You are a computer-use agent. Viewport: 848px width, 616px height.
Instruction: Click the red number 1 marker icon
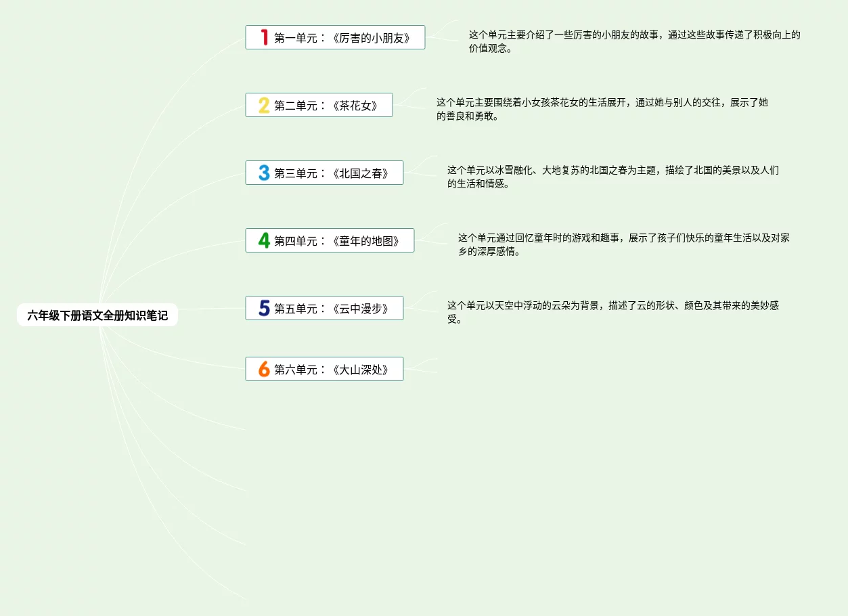[x=265, y=37]
